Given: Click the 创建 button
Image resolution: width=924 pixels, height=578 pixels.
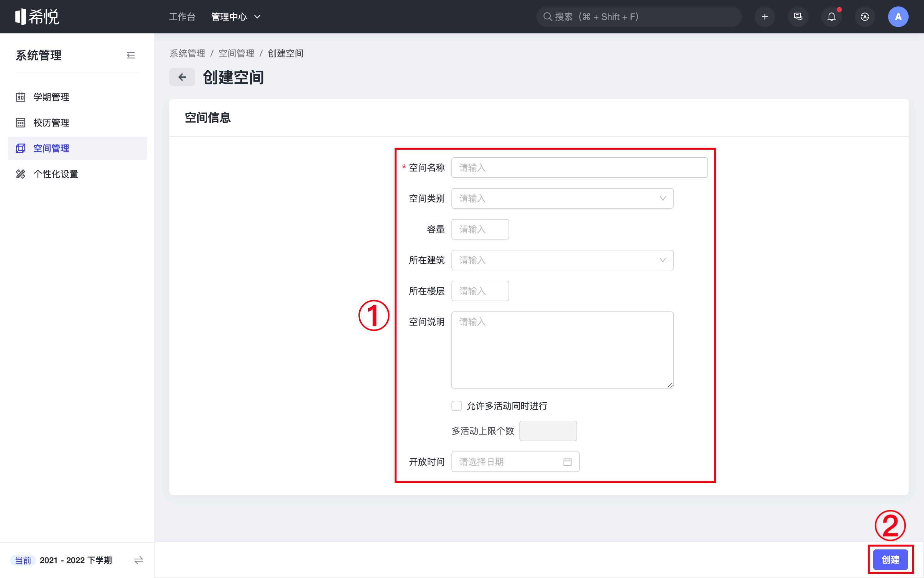Looking at the screenshot, I should click(890, 560).
